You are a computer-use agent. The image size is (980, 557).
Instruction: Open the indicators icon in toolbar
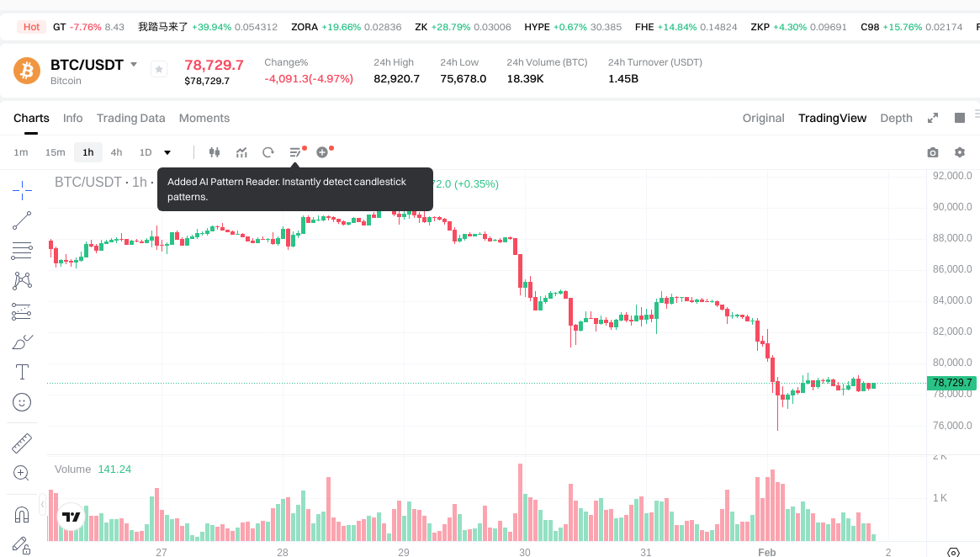tap(241, 152)
